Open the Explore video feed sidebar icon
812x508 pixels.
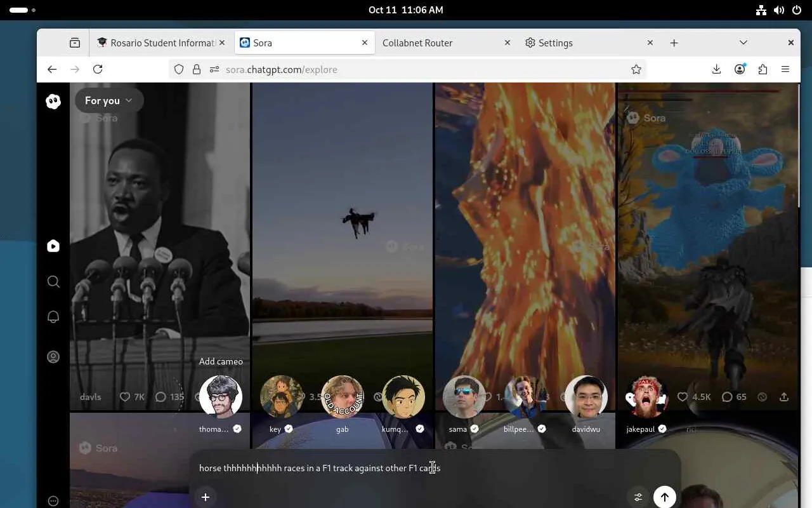click(x=53, y=246)
